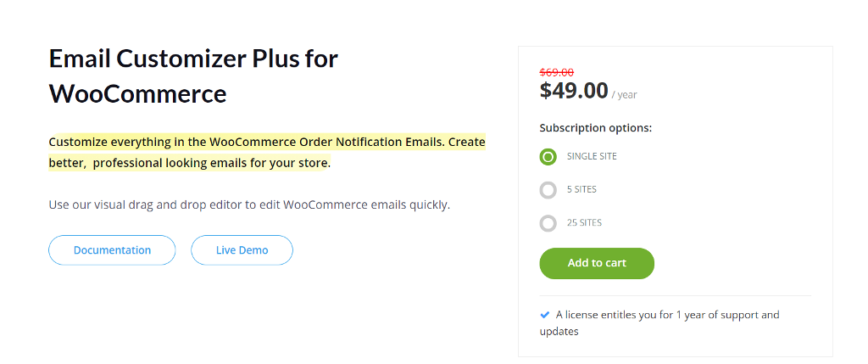Click the word WooCommerce in the page title
The image size is (868, 364).
tap(138, 93)
